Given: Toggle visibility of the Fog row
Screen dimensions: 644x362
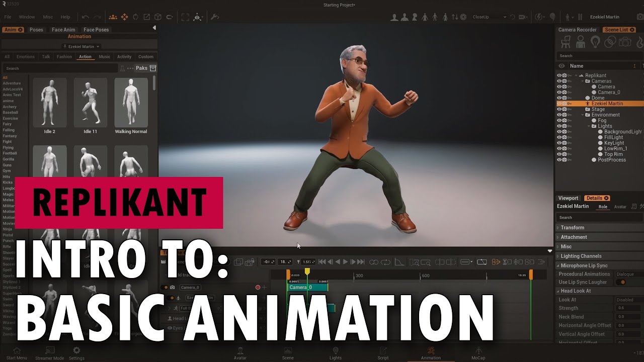Looking at the screenshot, I should pos(559,121).
